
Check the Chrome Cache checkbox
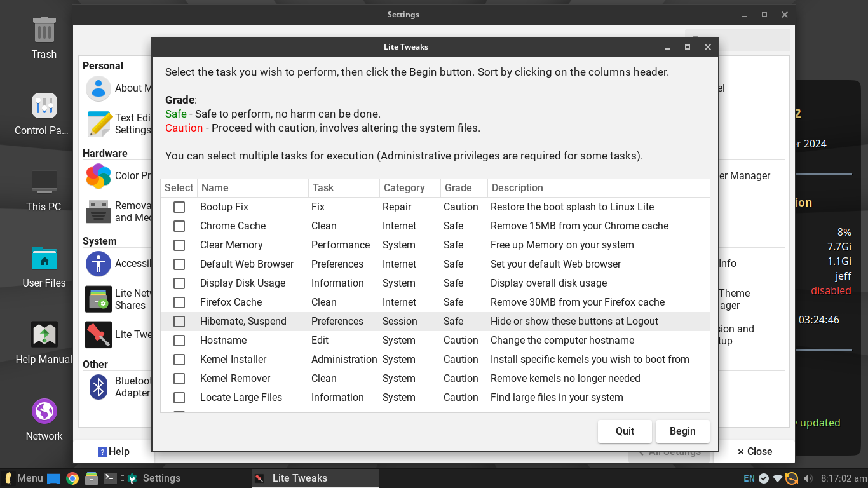point(179,226)
